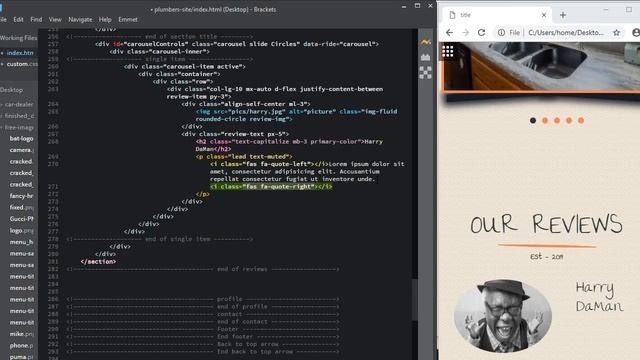Select the mike.png file
Image resolution: width=640 pixels, height=360 pixels.
point(21,334)
